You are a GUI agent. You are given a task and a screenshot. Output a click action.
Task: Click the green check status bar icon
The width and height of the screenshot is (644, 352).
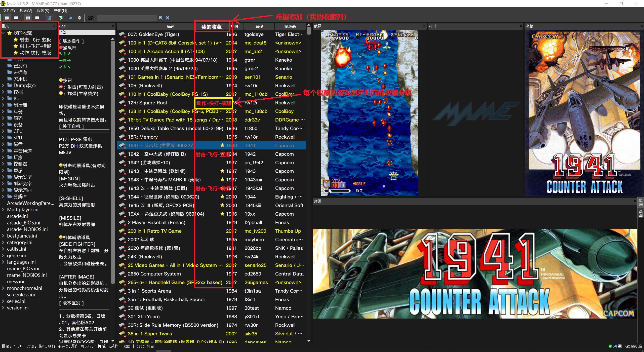(610, 346)
